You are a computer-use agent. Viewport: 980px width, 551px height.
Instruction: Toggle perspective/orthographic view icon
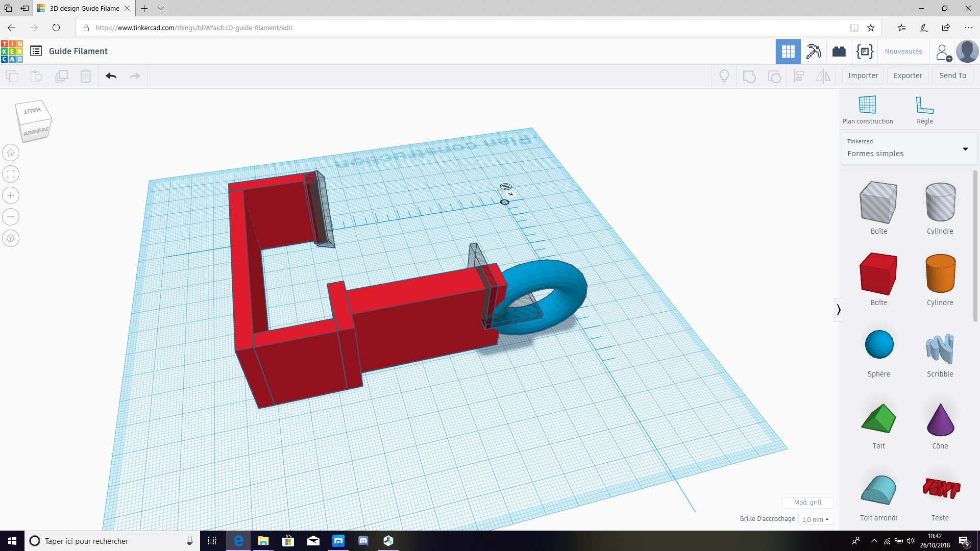[11, 238]
